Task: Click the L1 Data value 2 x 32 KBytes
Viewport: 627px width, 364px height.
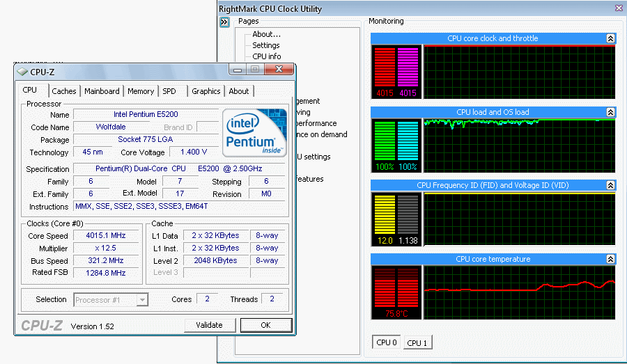Action: pos(215,236)
